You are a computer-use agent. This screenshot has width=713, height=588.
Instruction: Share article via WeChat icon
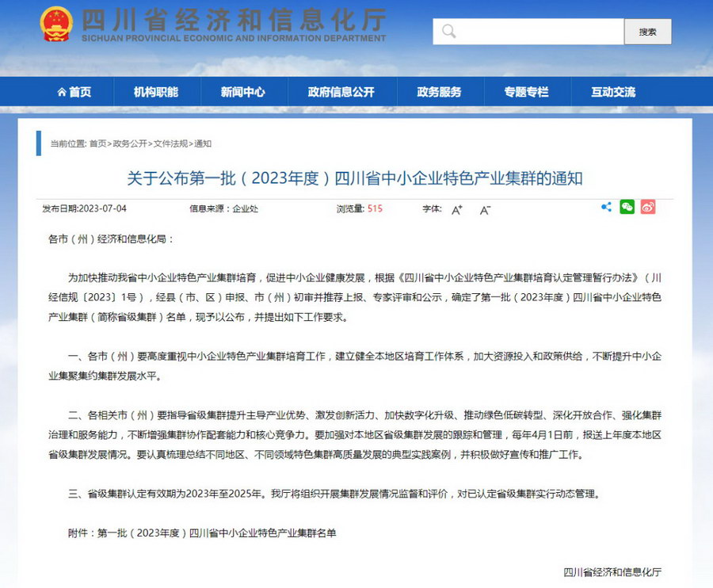[627, 208]
